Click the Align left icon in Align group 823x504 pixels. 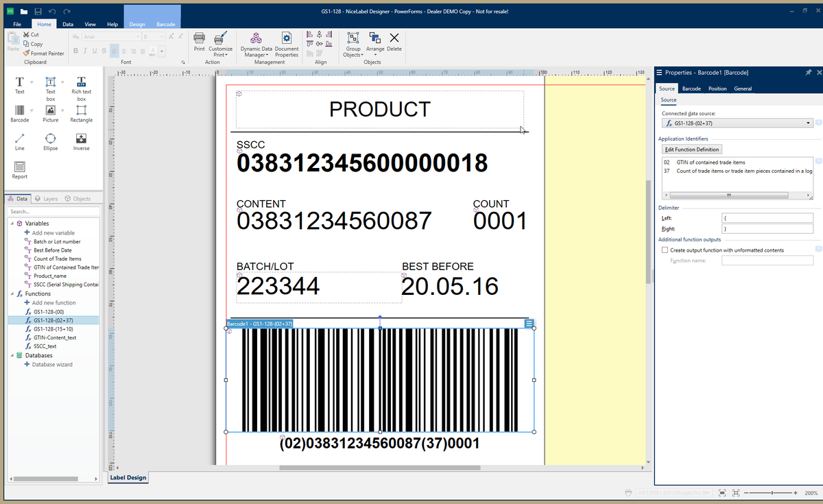coord(310,34)
